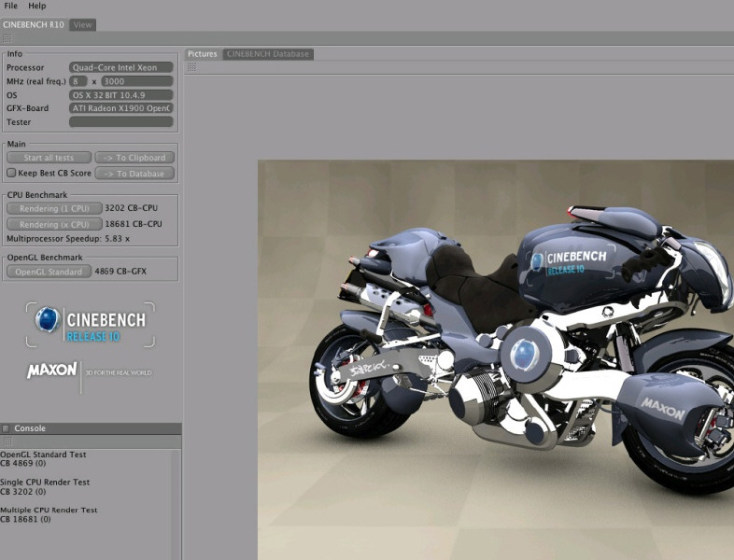Click the grip handle under Pictures tab

pos(192,67)
